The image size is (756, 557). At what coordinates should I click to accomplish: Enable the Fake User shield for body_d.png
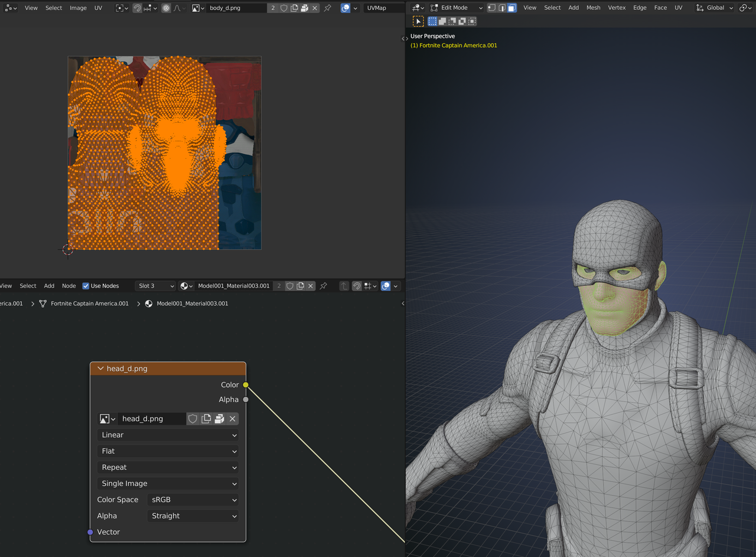point(284,8)
